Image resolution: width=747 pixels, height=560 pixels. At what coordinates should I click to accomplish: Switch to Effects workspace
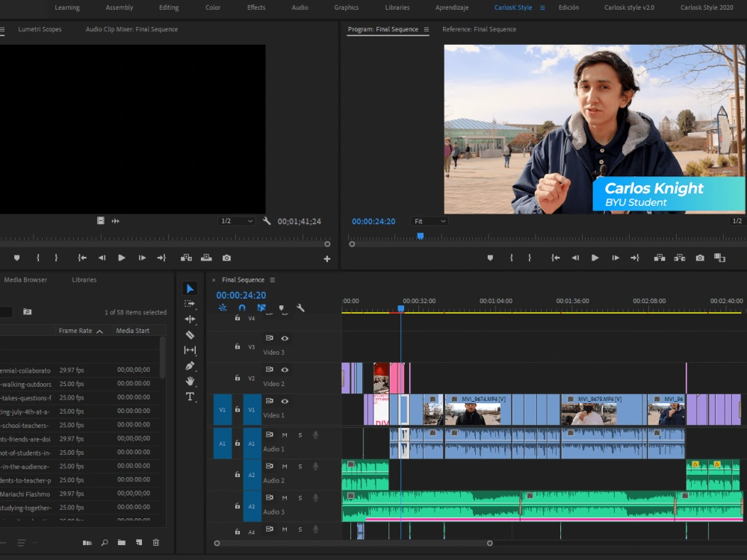255,7
